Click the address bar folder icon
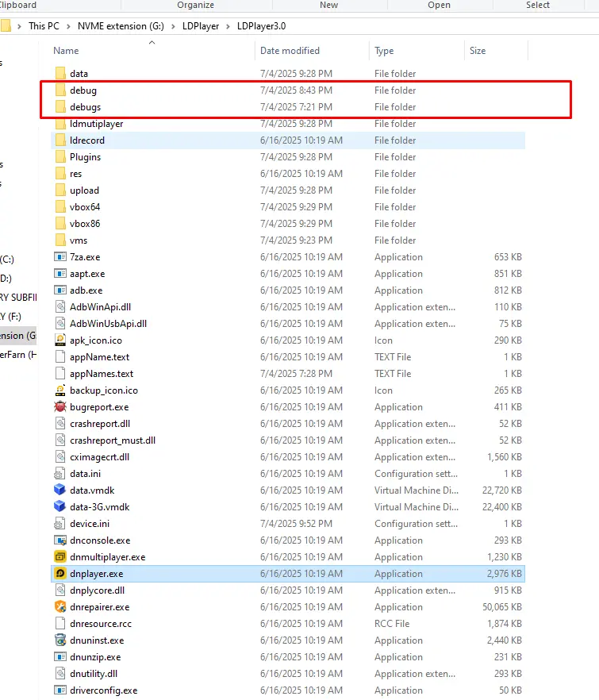The image size is (599, 700). pos(6,26)
